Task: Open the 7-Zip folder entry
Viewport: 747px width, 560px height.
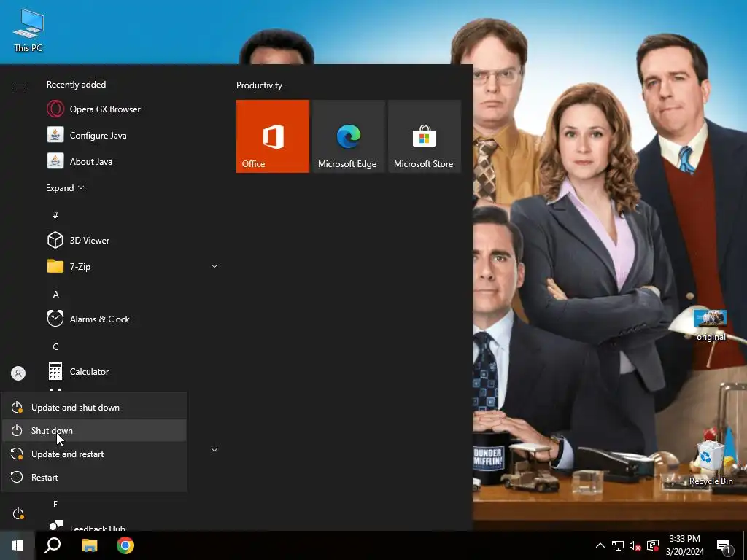Action: tap(133, 266)
